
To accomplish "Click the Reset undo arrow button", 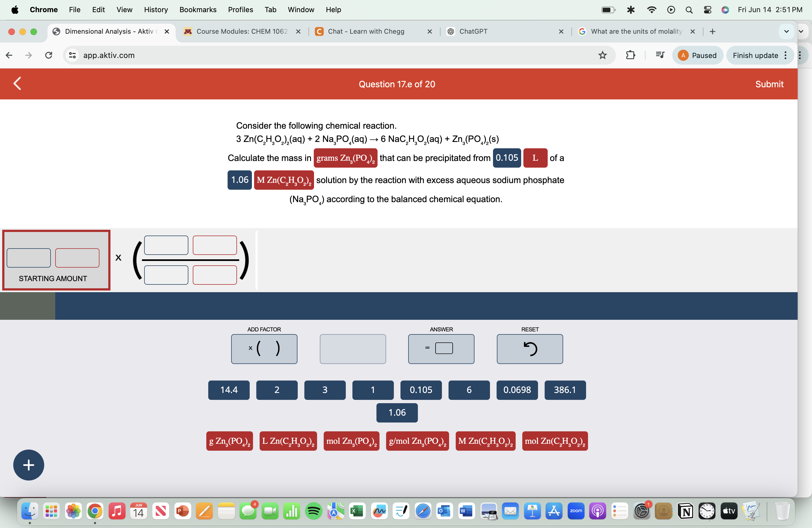I will (x=529, y=349).
